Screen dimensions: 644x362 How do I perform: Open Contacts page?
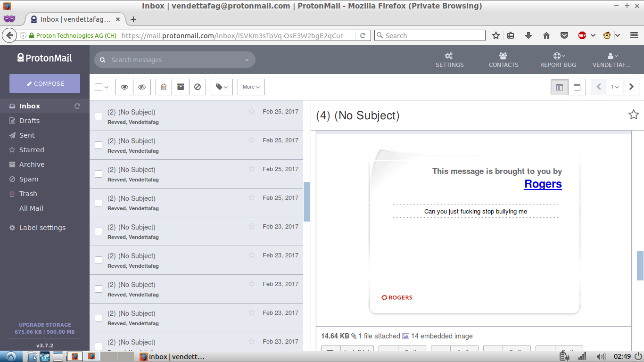pos(503,60)
